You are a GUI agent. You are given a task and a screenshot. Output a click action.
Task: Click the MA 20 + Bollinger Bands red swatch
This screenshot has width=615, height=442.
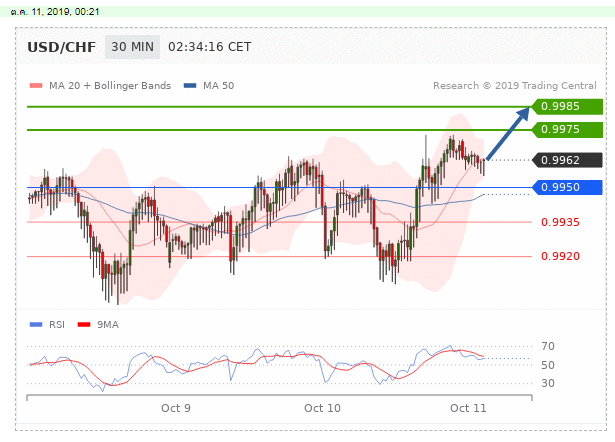click(36, 85)
